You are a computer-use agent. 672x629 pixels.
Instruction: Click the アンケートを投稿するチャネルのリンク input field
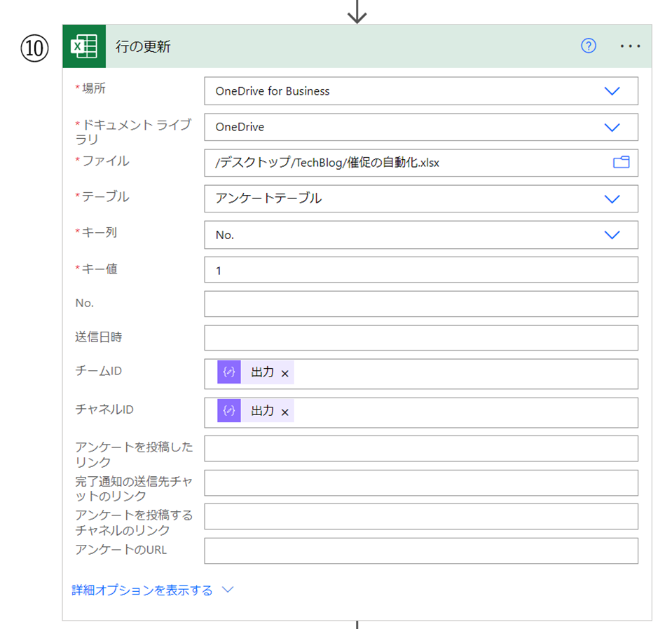coord(421,517)
